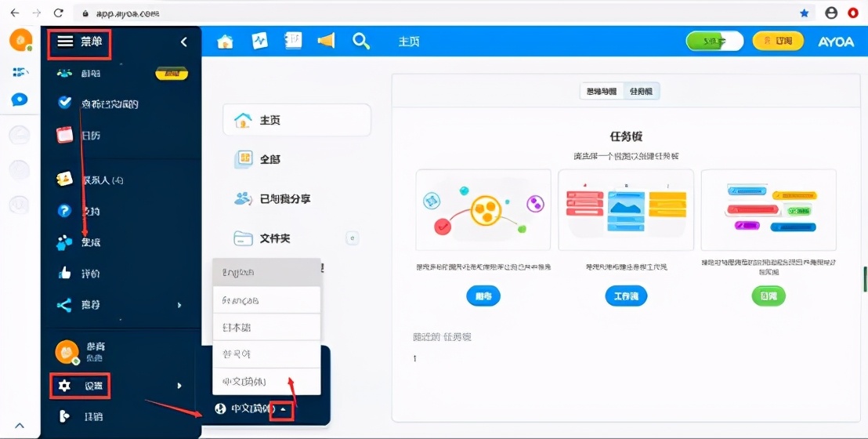
Task: Switch to the right tab of view toggle
Action: coord(641,92)
